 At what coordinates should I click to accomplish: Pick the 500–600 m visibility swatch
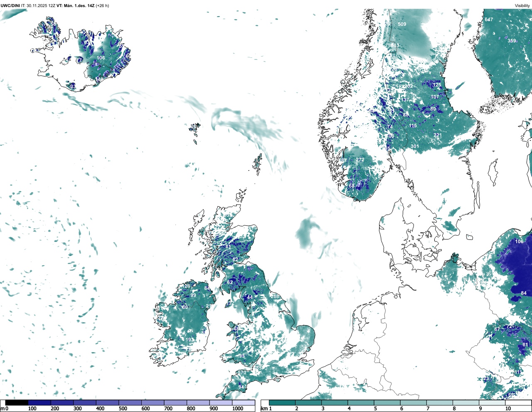[x=130, y=402]
